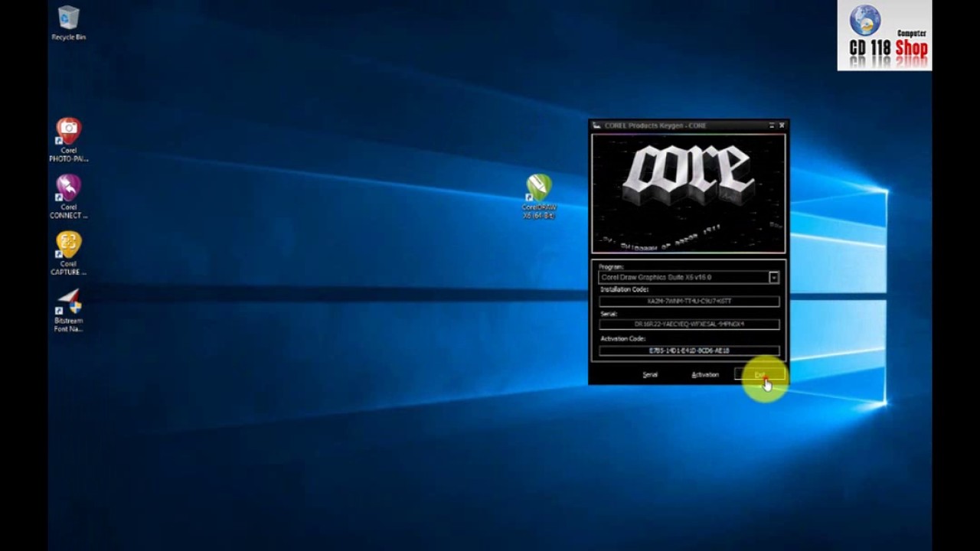Click the Exit button in the dialog
Viewport: 980px width, 551px height.
[x=759, y=375]
